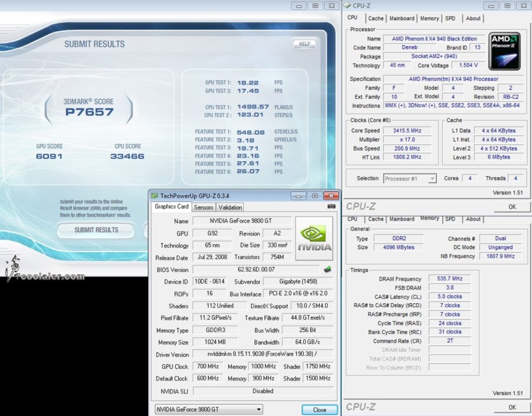Click the GPU Clock 700 MHz field
This screenshot has height=416, width=532.
pos(207,366)
